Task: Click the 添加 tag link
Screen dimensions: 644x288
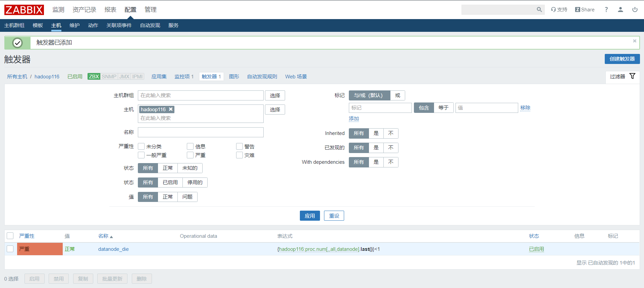Action: click(x=354, y=119)
